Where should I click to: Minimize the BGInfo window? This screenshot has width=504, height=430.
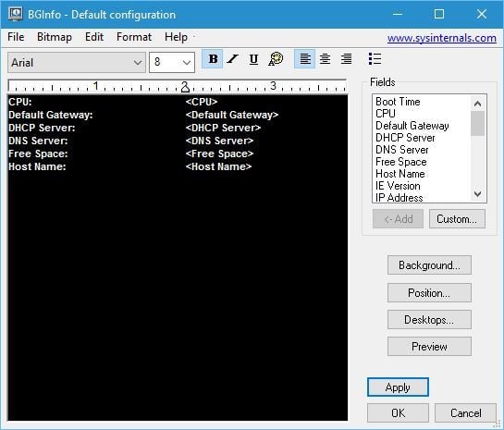pos(398,14)
